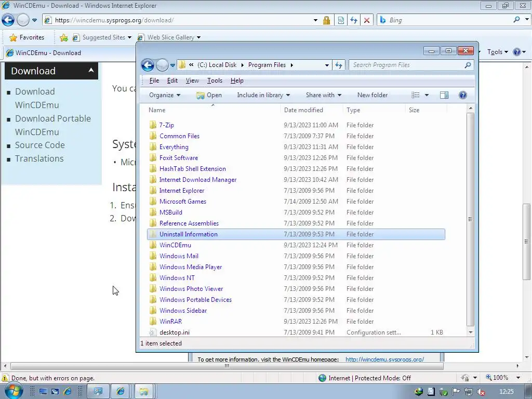Image resolution: width=532 pixels, height=399 pixels.
Task: Click the IE page vertical scrollbar
Action: click(526, 242)
